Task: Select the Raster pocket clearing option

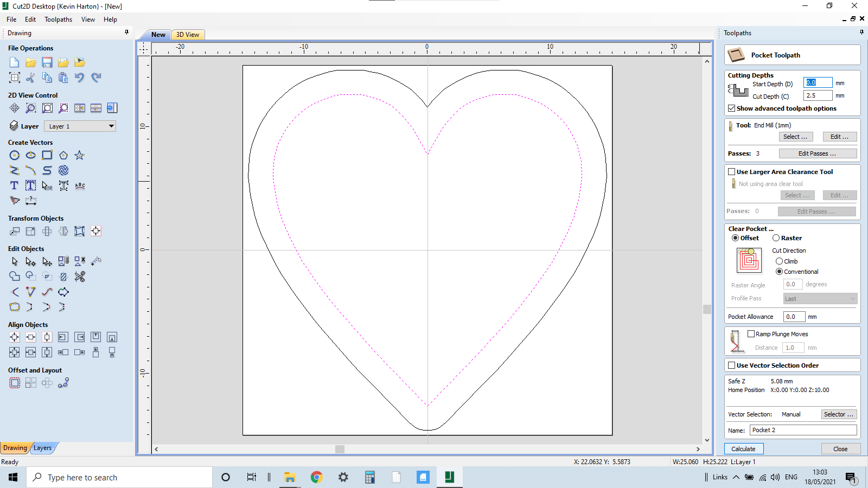Action: coord(776,238)
